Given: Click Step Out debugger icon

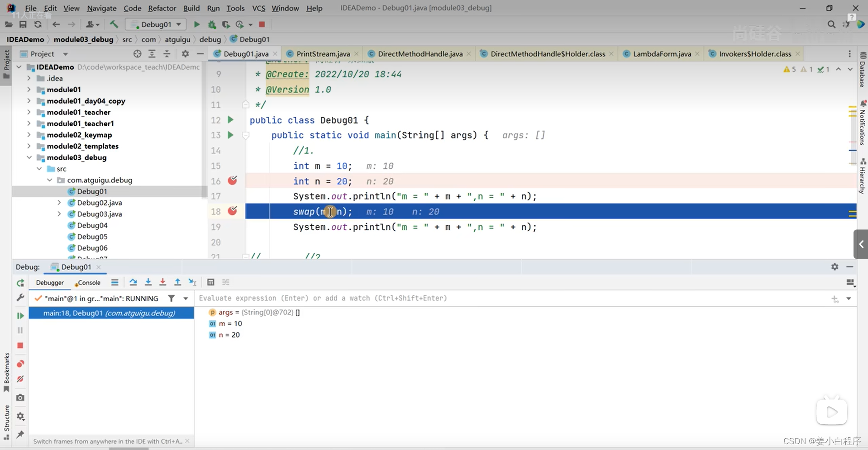Looking at the screenshot, I should coord(177,282).
